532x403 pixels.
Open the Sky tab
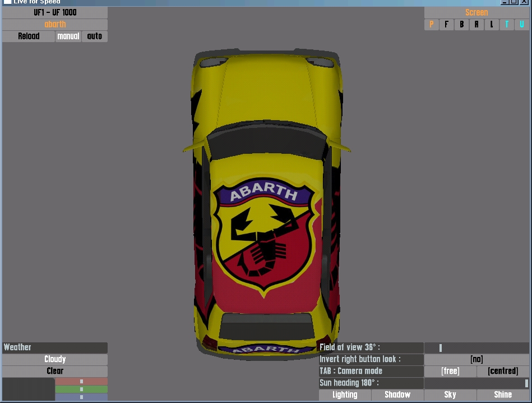pos(450,395)
